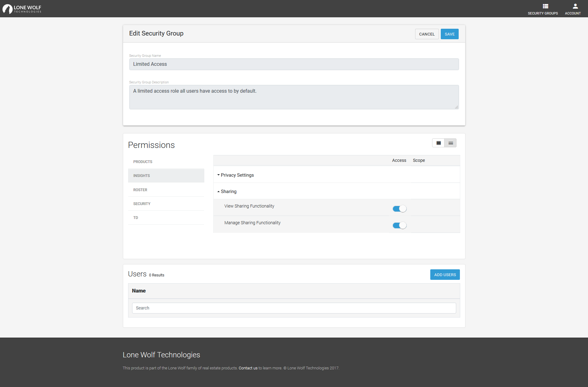The image size is (588, 387).
Task: Open the Contact us link
Action: pyautogui.click(x=248, y=368)
